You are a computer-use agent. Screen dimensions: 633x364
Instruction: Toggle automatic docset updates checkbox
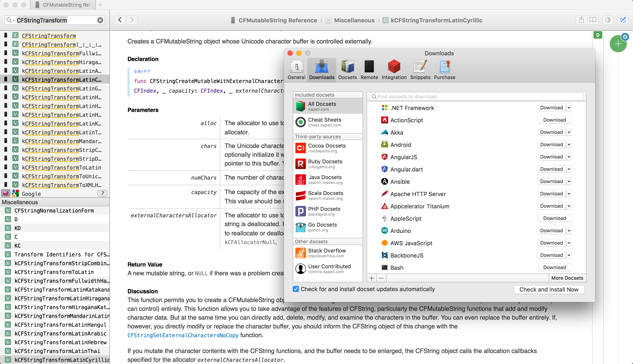pyautogui.click(x=296, y=289)
